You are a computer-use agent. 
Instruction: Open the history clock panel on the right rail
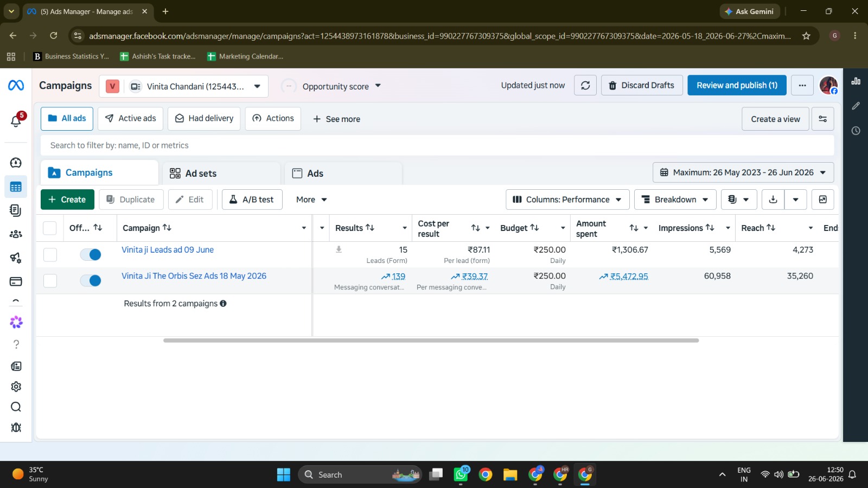click(x=856, y=131)
